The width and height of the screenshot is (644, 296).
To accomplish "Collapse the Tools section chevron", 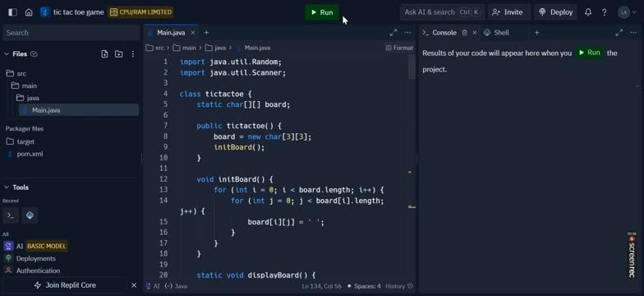I will pos(7,187).
